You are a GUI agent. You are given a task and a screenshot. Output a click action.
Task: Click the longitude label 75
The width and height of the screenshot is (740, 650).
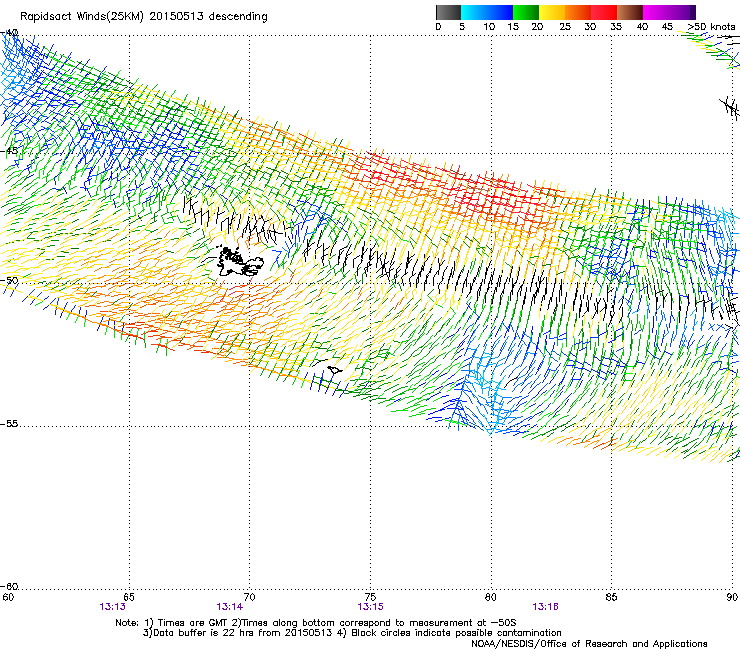[x=370, y=597]
